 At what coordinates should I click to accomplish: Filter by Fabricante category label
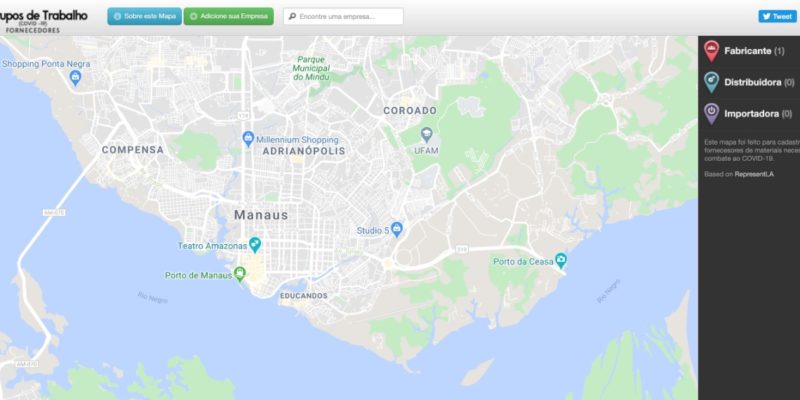point(747,51)
